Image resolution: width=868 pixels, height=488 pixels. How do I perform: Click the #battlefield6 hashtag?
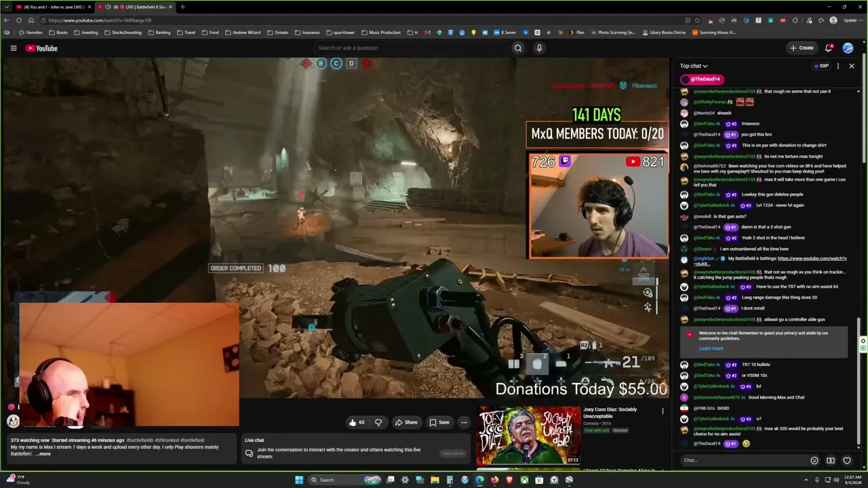pyautogui.click(x=142, y=441)
